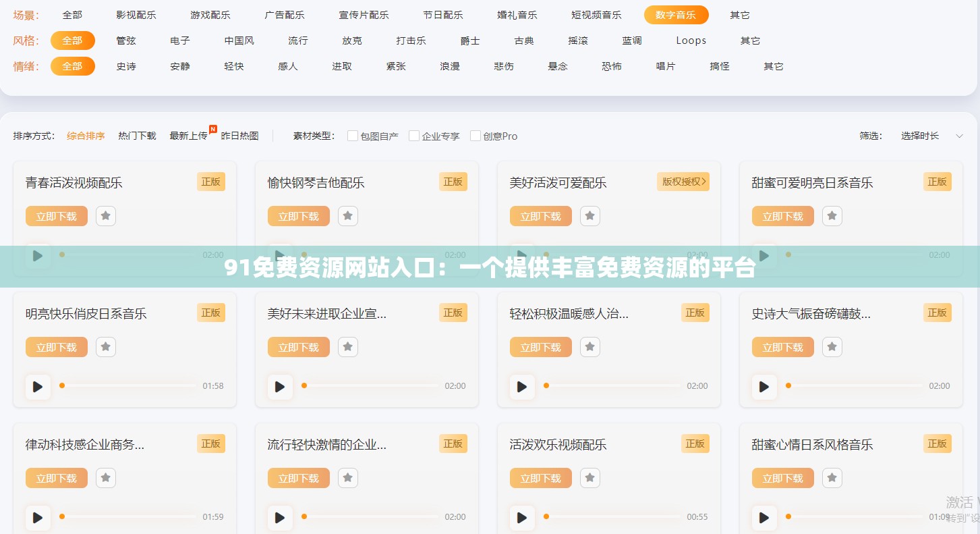Open the 律动科技感企业商务 track title
The height and width of the screenshot is (534, 980).
point(85,445)
